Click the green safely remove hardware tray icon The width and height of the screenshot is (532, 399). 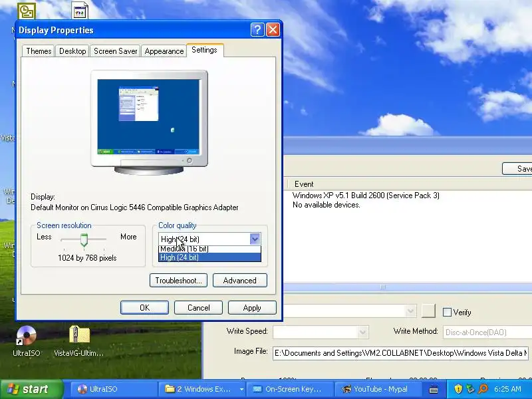tap(471, 389)
